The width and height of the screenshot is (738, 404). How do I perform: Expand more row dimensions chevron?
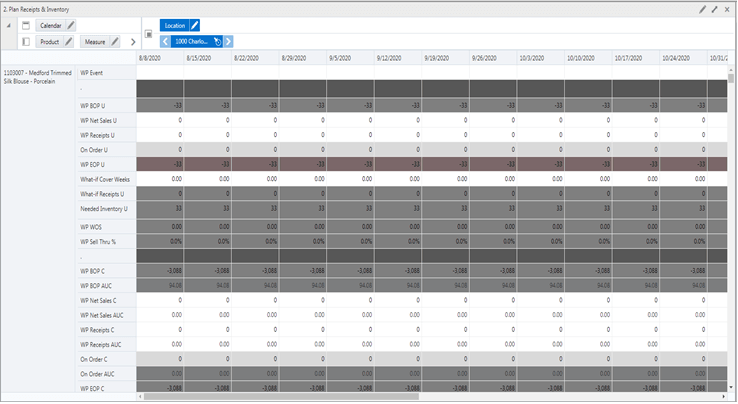[x=133, y=42]
